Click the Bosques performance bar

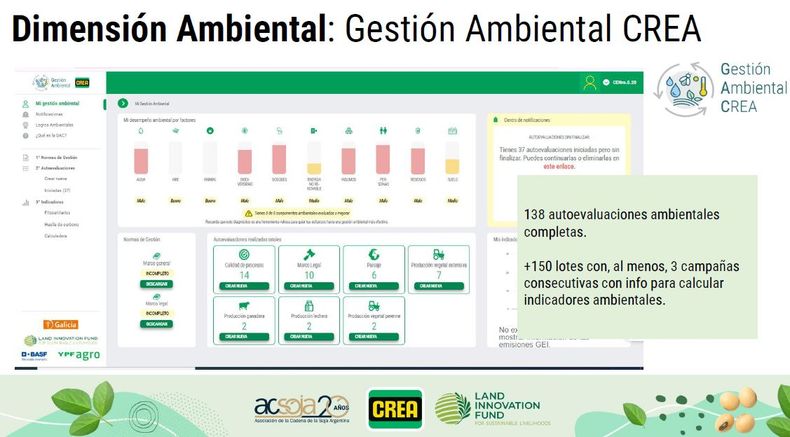(x=279, y=158)
